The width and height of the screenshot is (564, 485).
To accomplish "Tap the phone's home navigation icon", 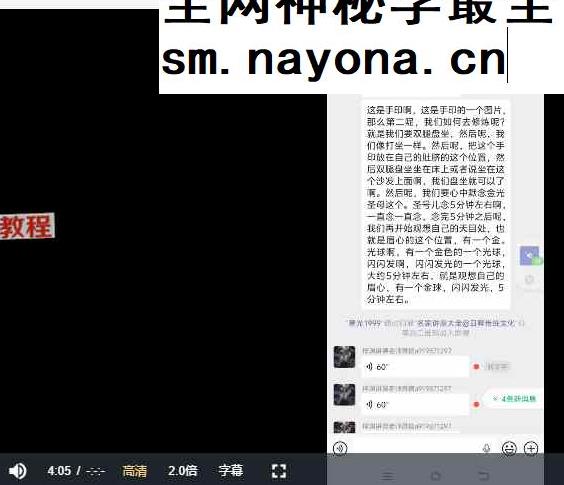I will tap(436, 476).
